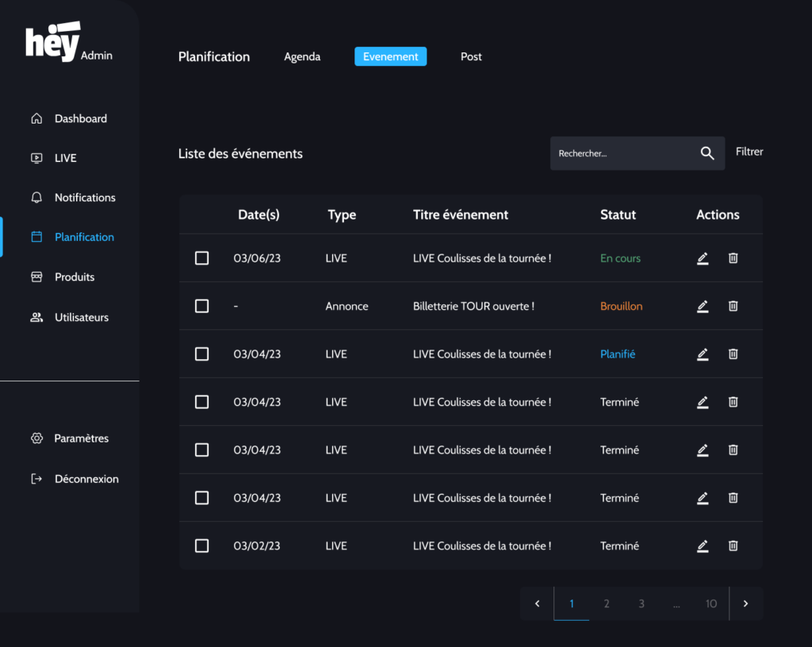Click the LIVE video icon in sidebar
This screenshot has height=647, width=812.
tap(36, 158)
